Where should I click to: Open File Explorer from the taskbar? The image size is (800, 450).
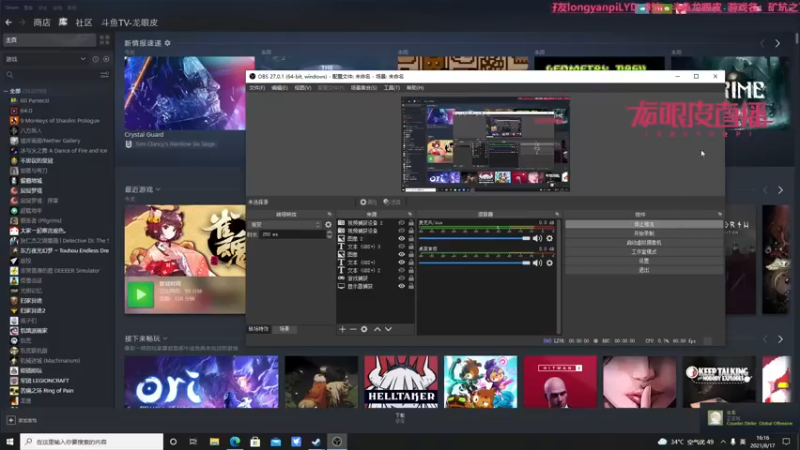click(214, 441)
